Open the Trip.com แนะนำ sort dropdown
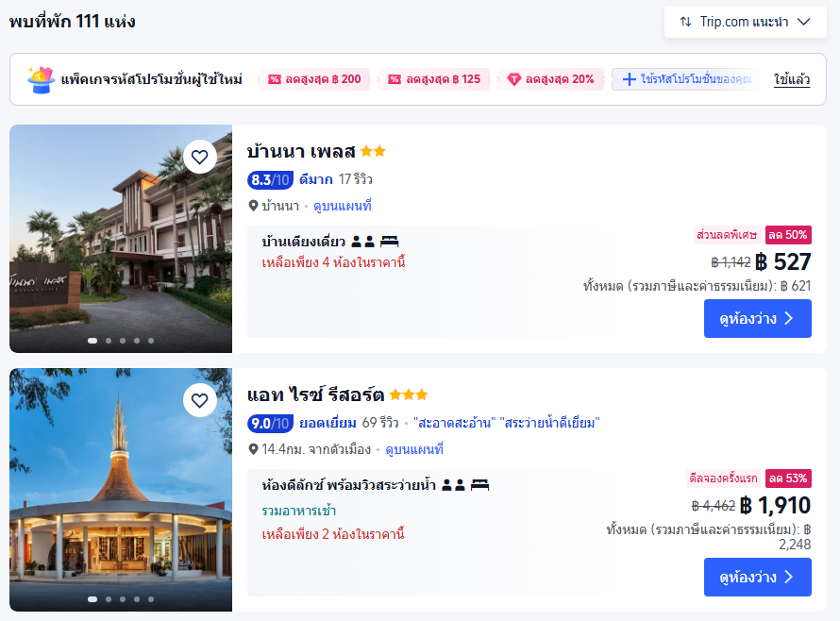Screen dimensions: 840x621 pos(745,22)
